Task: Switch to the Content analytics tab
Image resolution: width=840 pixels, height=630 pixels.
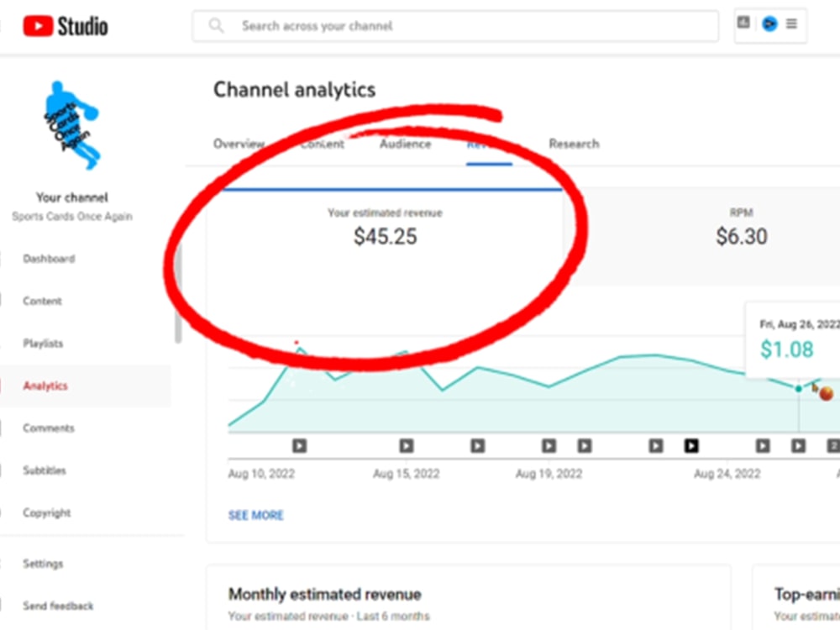Action: point(322,144)
